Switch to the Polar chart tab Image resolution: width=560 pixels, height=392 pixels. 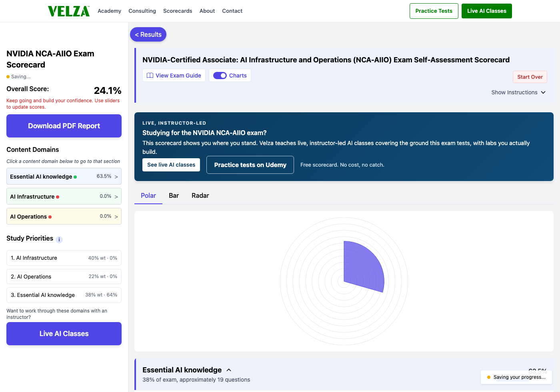148,195
